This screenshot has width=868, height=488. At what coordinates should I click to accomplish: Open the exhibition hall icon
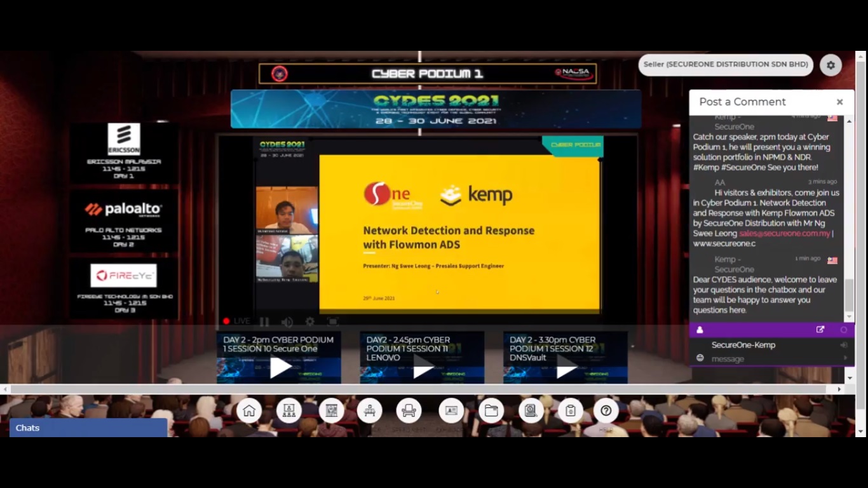(330, 410)
